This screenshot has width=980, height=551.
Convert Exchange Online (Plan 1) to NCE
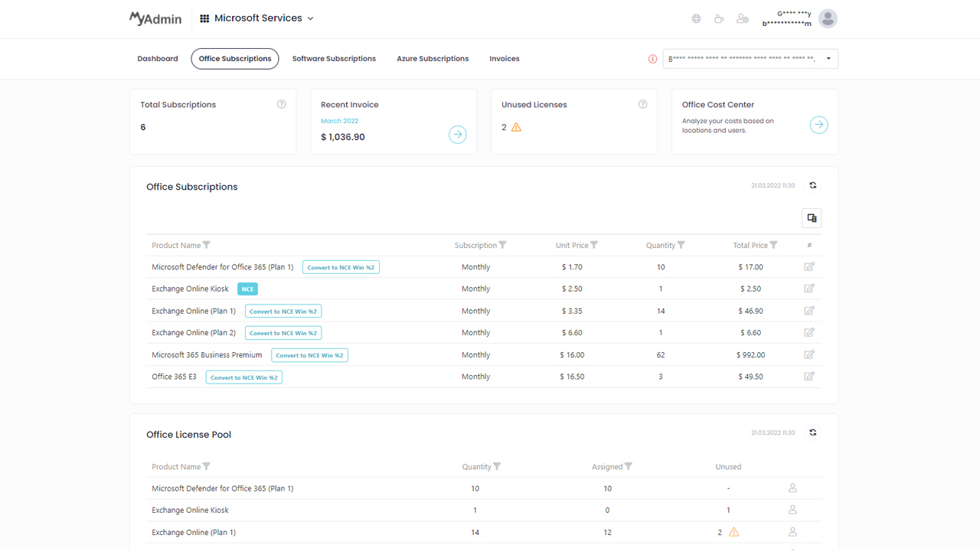pos(283,311)
